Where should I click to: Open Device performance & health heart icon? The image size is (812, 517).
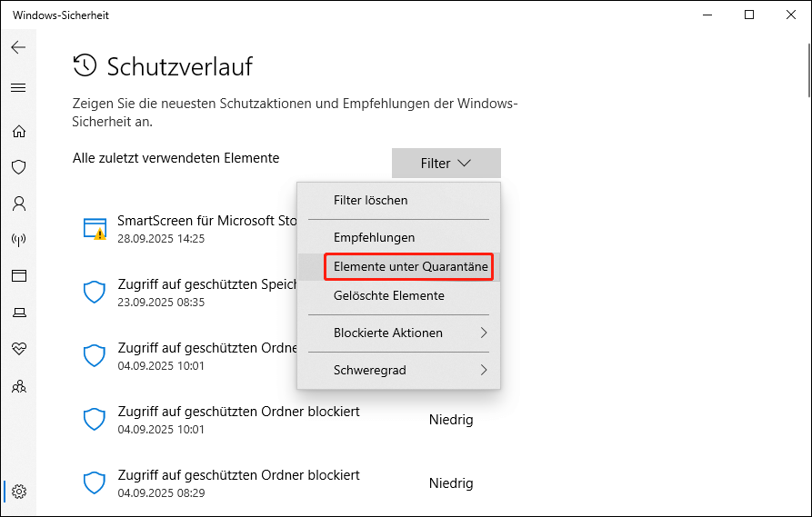tap(18, 349)
